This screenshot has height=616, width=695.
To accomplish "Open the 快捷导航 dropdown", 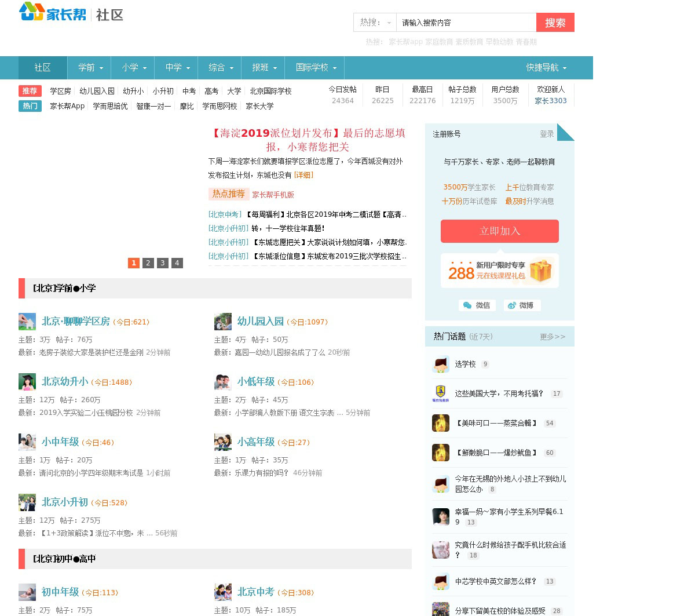I will 546,68.
